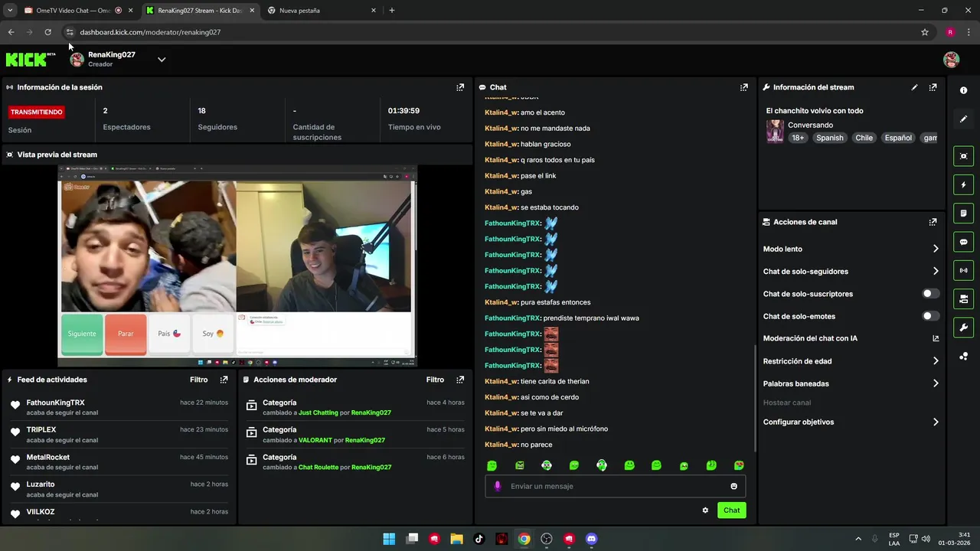The height and width of the screenshot is (551, 980).
Task: Click the Chile tag
Action: point(864,138)
